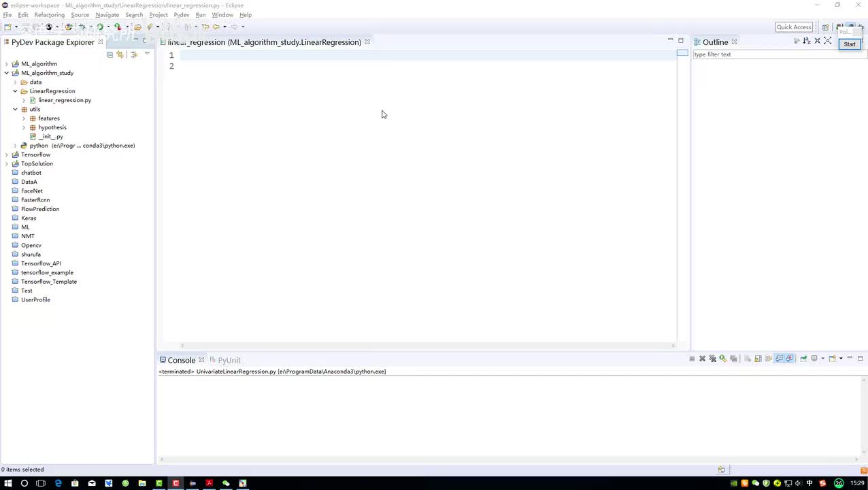Click '0 items selected' status text
The image size is (868, 490).
22,470
